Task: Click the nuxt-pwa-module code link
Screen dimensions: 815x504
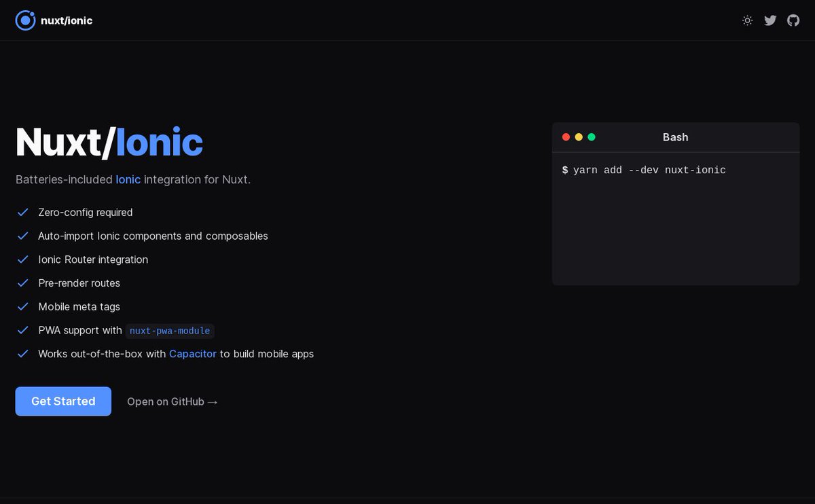Action: [x=170, y=331]
